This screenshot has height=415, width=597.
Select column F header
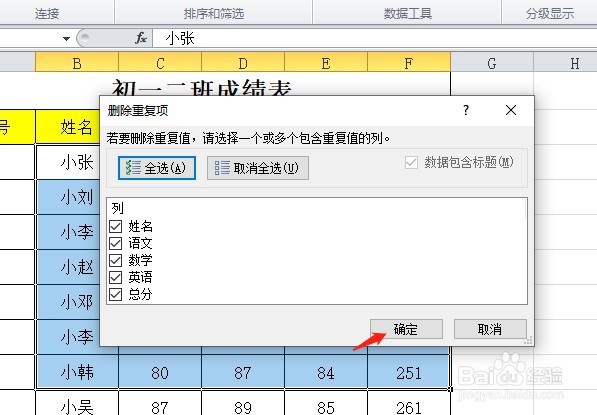tap(409, 62)
